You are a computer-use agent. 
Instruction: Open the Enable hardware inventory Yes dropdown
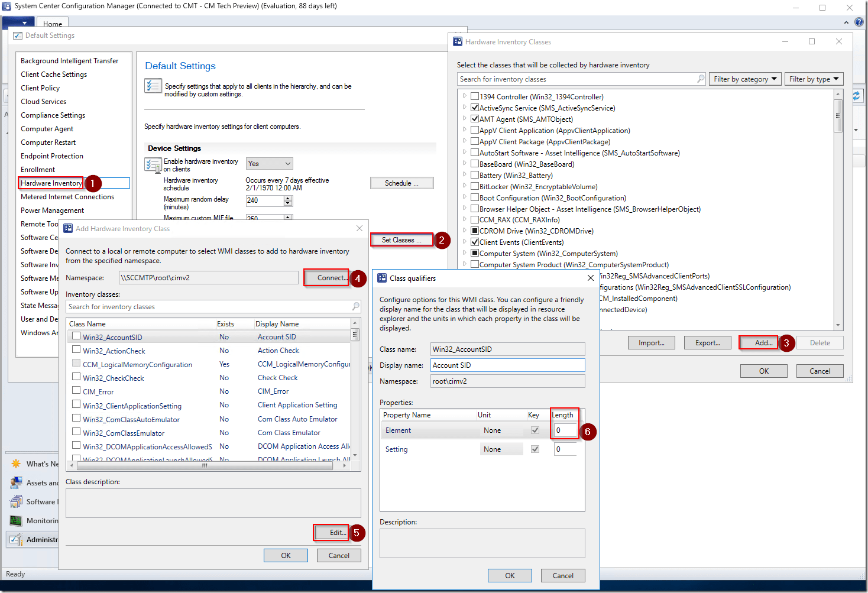point(269,164)
